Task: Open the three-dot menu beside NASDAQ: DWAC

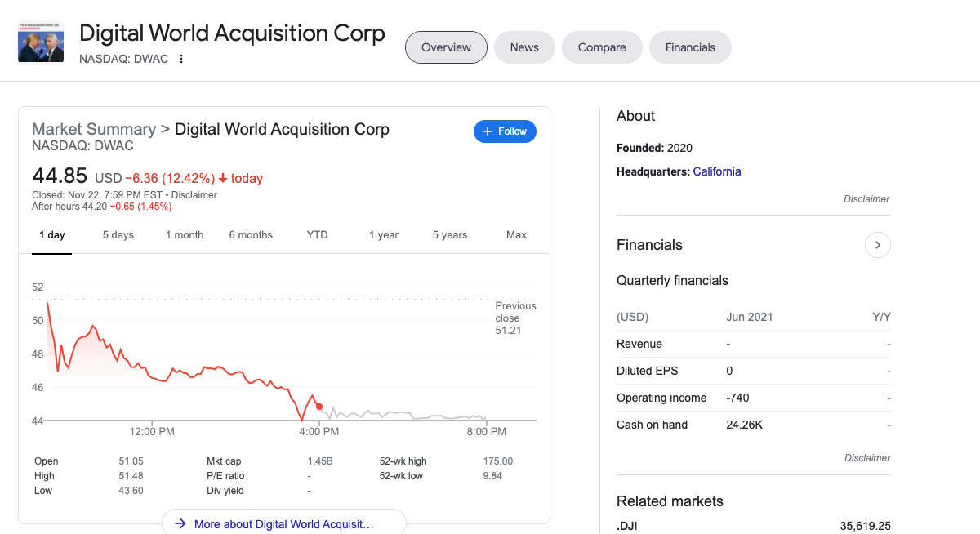Action: pyautogui.click(x=181, y=59)
